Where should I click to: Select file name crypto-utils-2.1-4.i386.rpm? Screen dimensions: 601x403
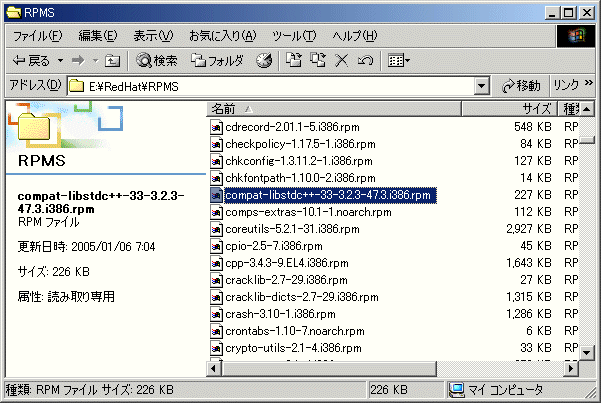click(294, 348)
